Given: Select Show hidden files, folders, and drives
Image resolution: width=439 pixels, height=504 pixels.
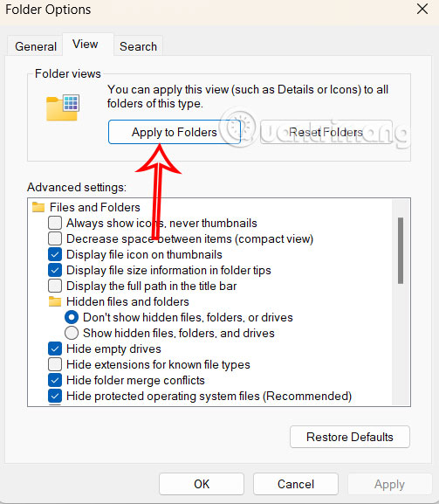Looking at the screenshot, I should coord(72,333).
